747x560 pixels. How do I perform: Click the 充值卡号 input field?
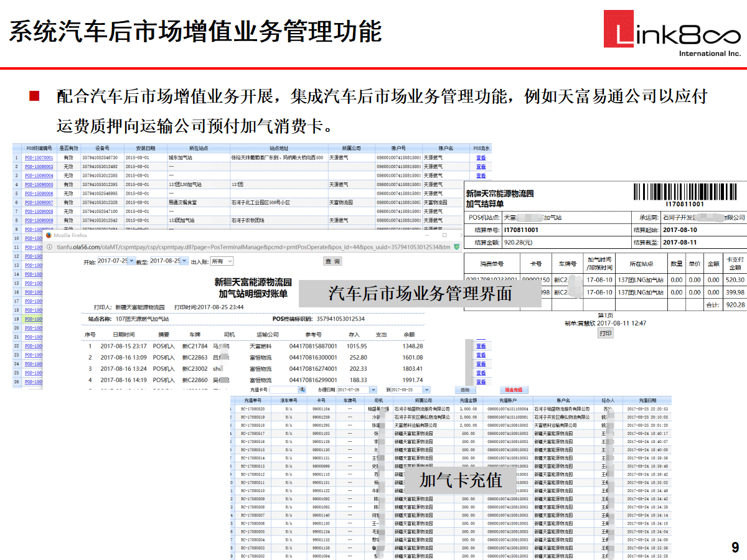point(283,390)
